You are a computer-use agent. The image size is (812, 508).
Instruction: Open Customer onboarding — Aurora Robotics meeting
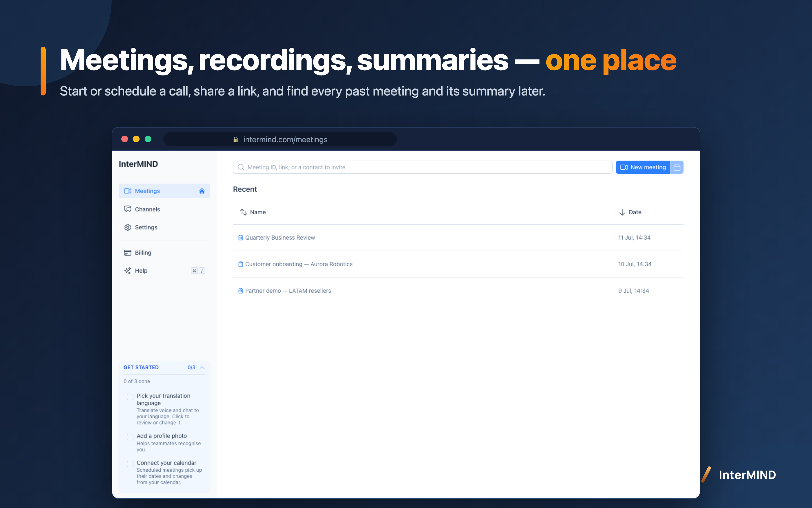[458, 264]
